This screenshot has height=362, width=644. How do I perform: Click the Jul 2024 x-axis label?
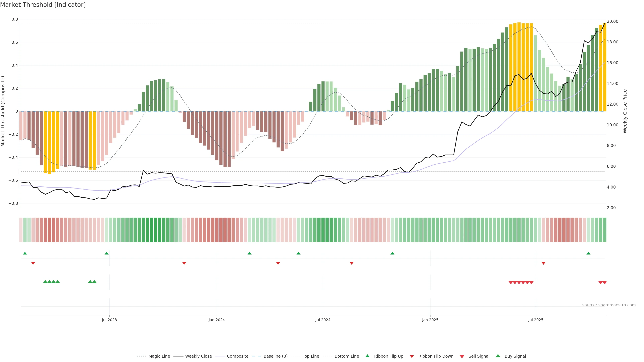tap(323, 320)
